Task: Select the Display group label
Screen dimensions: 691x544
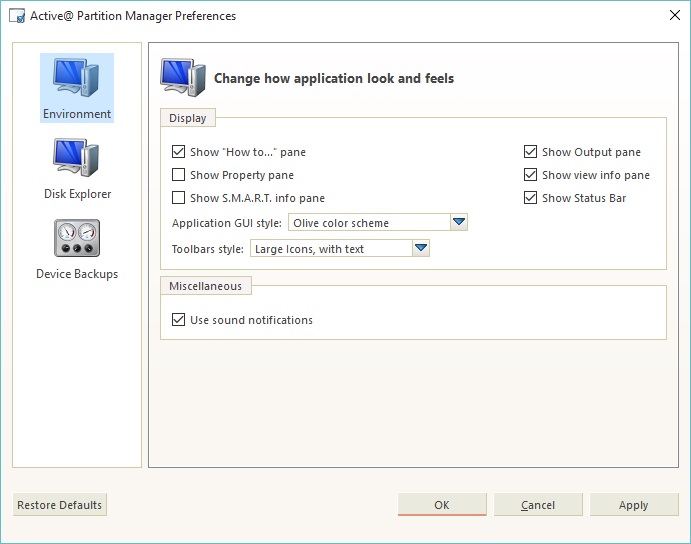Action: pyautogui.click(x=188, y=118)
